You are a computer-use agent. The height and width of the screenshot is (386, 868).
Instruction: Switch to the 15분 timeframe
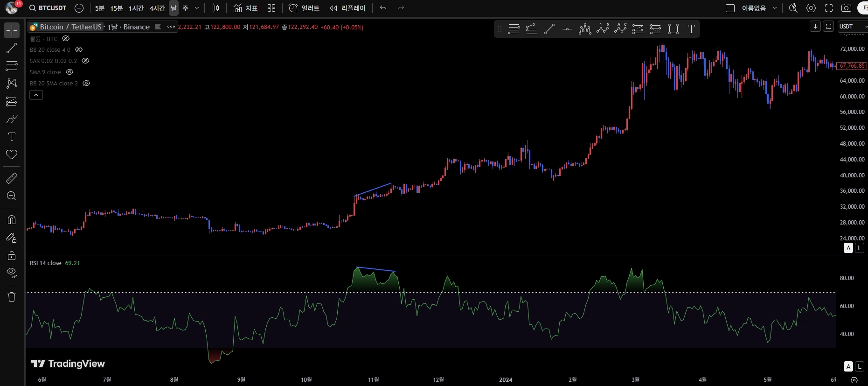pyautogui.click(x=117, y=8)
